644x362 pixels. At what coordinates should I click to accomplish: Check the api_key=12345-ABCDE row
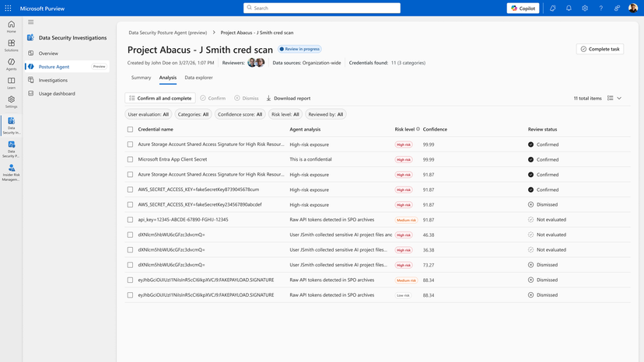click(130, 220)
